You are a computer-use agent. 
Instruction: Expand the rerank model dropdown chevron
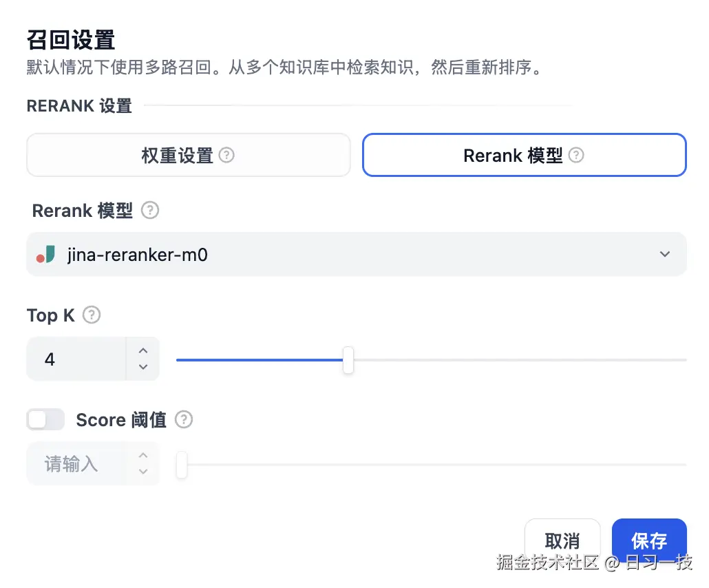tap(665, 254)
